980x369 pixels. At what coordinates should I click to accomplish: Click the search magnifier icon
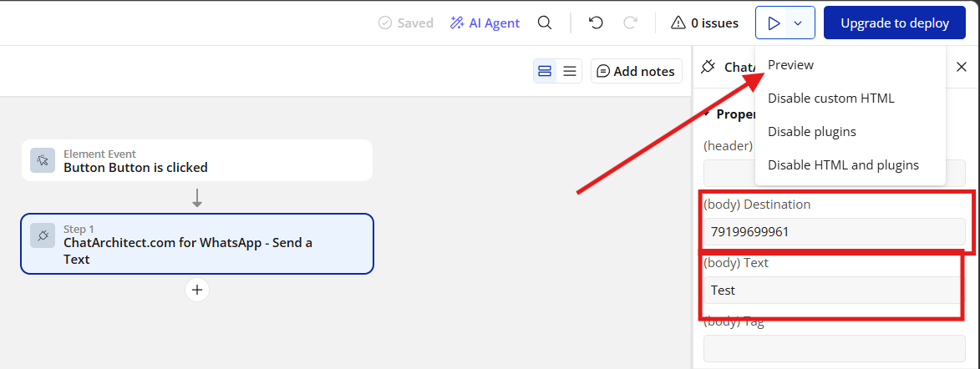pyautogui.click(x=545, y=23)
